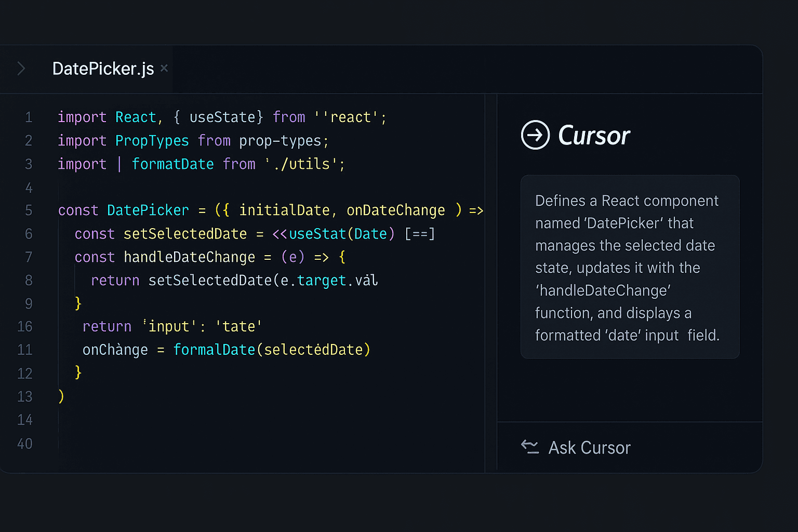The image size is (798, 532).
Task: Click '(e)' parameter on line 7
Action: 293,257
